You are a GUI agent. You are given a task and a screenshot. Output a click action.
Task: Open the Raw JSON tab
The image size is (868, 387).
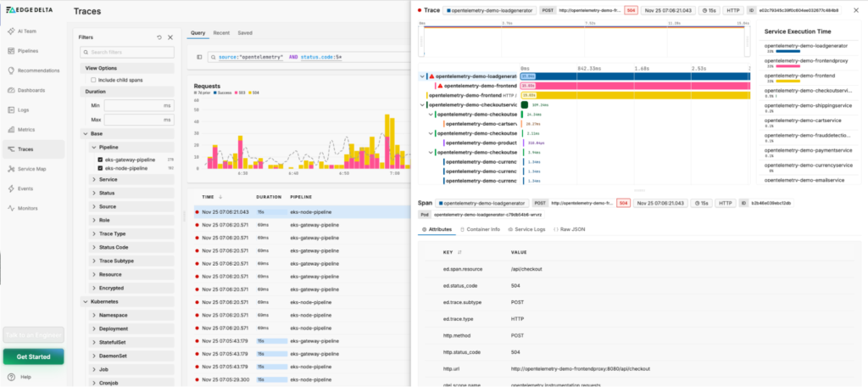(x=568, y=229)
